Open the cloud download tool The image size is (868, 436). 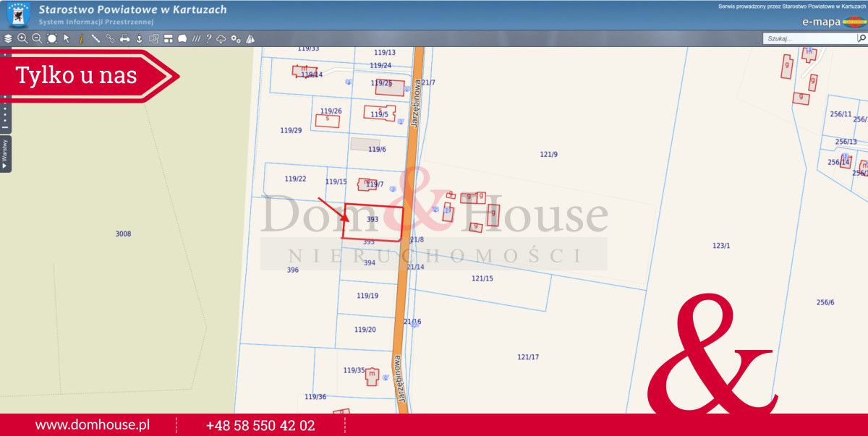pyautogui.click(x=221, y=38)
